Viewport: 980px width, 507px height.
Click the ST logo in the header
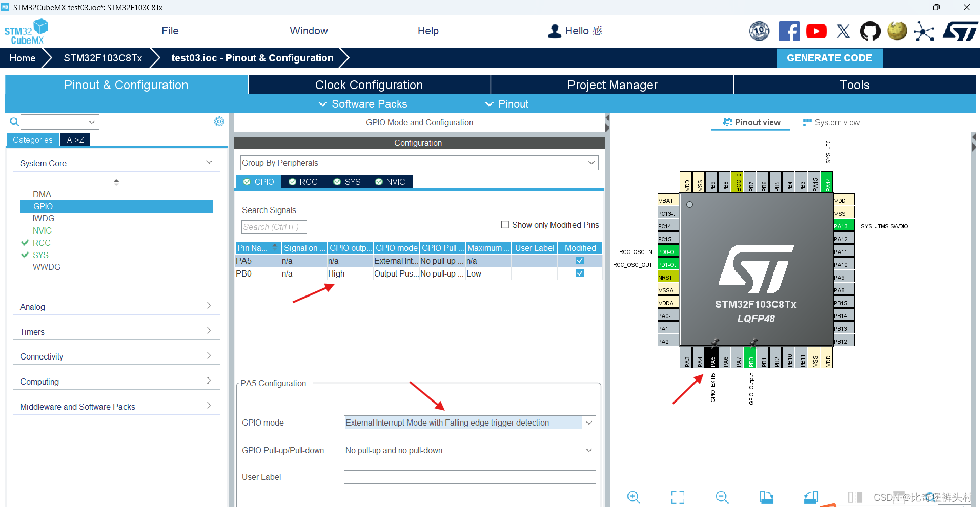click(961, 31)
